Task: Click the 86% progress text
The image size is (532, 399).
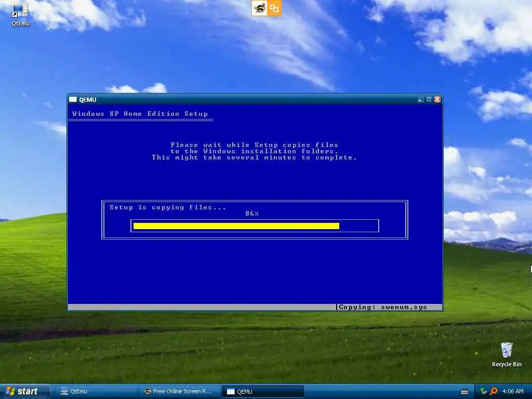Action: tap(252, 214)
